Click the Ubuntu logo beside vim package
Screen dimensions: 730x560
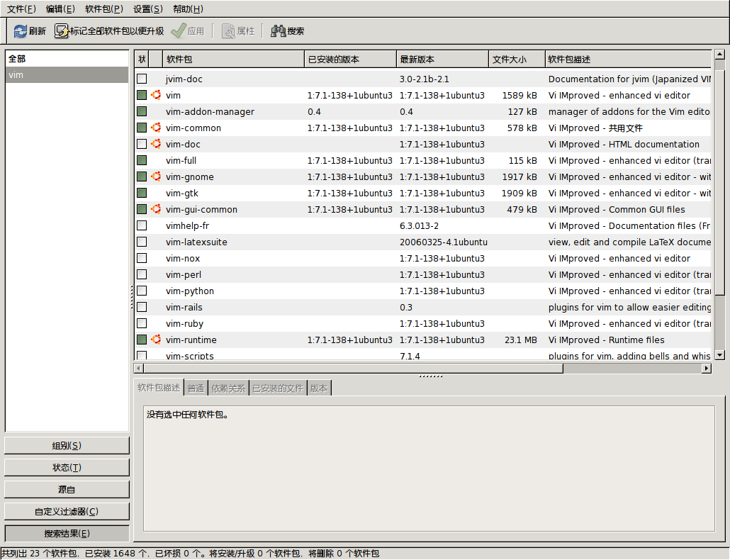(x=156, y=95)
